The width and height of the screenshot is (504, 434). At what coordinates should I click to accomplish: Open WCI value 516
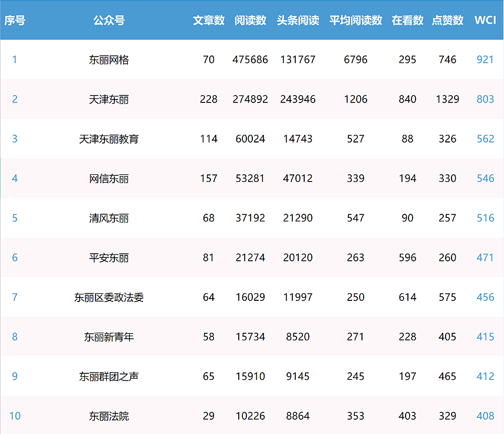pyautogui.click(x=485, y=218)
